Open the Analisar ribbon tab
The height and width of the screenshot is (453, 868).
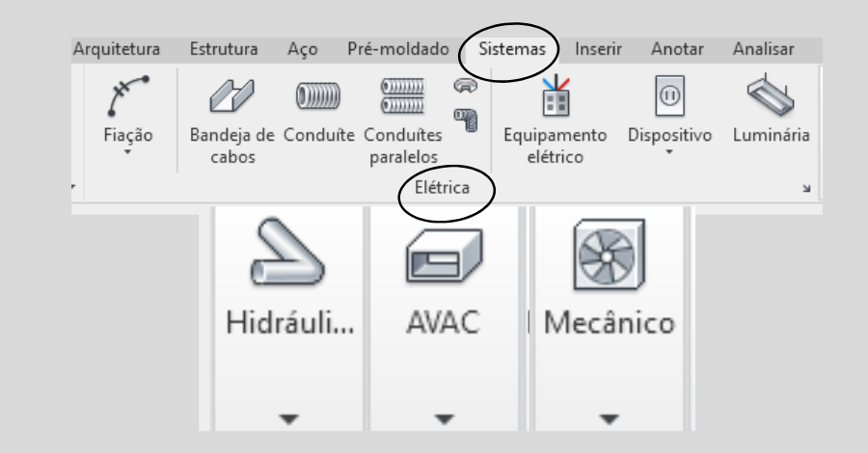click(762, 48)
